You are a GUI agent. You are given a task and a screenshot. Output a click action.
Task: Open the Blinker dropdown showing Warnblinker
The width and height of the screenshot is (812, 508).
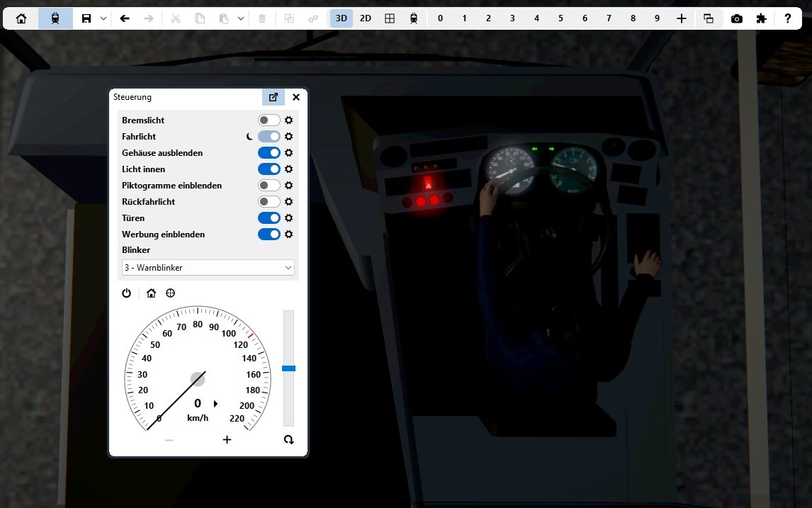[208, 268]
